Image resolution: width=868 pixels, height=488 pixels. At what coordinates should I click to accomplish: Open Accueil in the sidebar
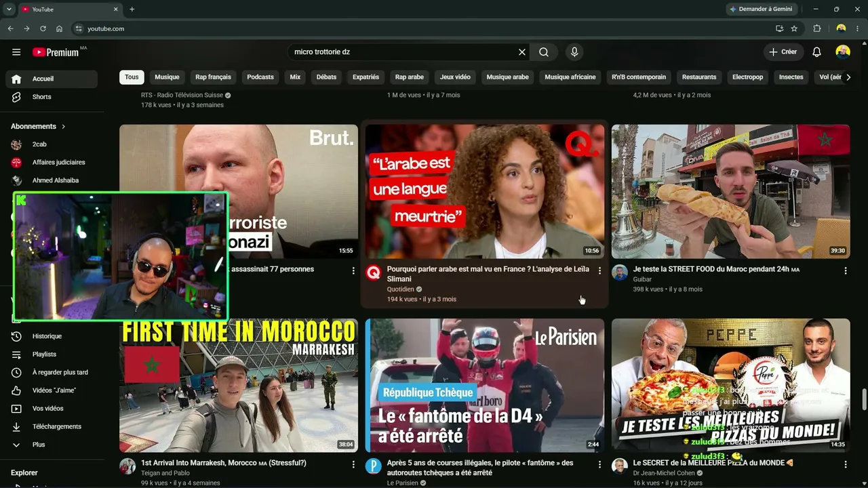tap(52, 79)
